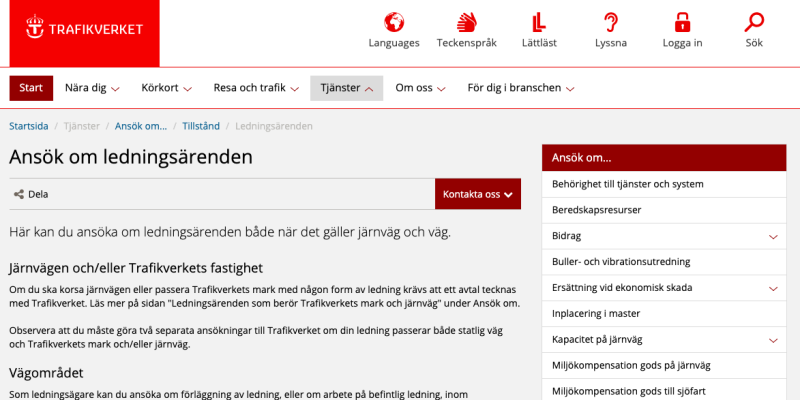Click the Logga in padlock icon

pos(682,22)
